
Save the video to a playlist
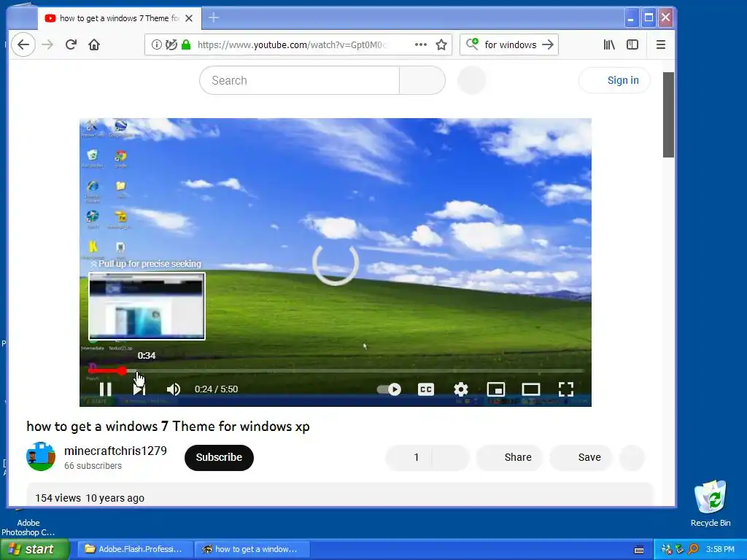pos(581,458)
